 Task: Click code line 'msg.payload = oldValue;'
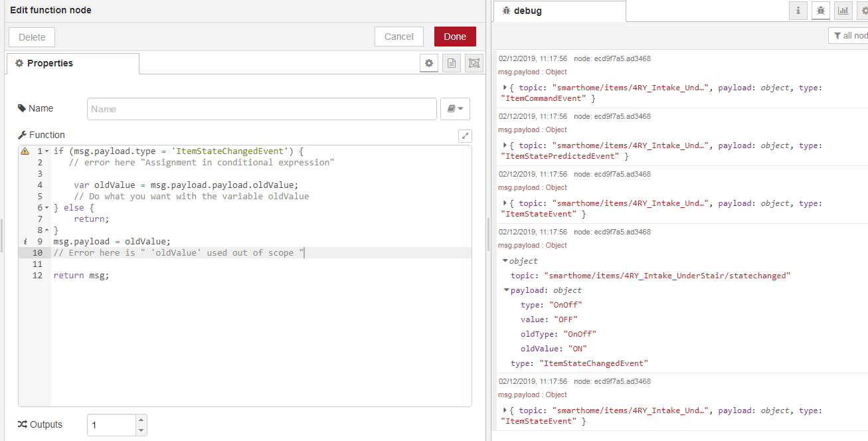112,242
